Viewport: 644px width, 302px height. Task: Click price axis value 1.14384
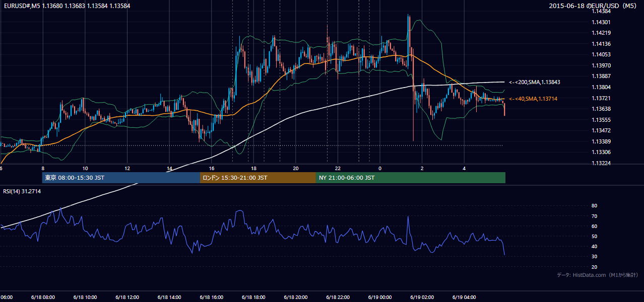pyautogui.click(x=601, y=11)
